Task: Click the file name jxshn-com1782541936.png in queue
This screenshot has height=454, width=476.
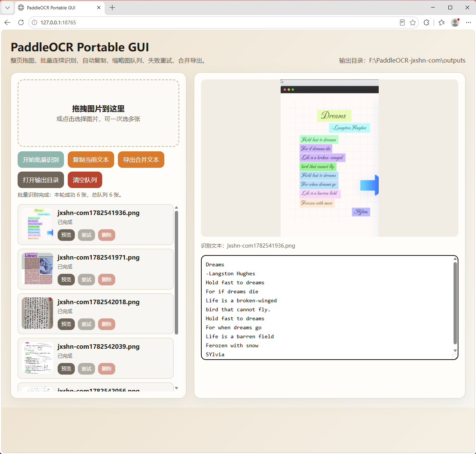Action: 98,213
